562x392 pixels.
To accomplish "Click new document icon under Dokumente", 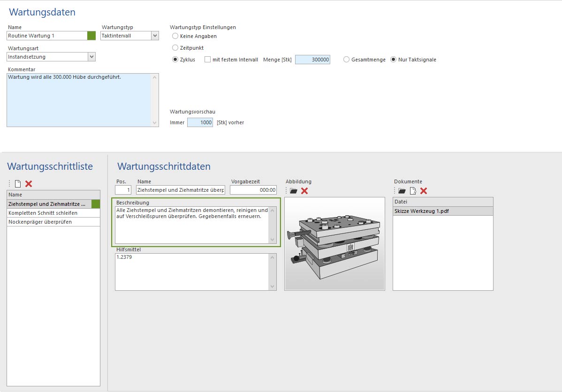I will coord(413,191).
